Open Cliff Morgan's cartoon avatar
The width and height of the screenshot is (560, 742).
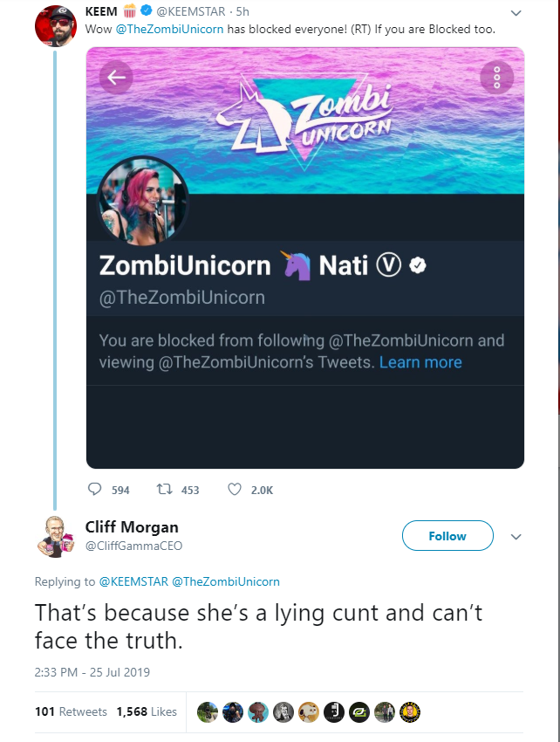[56, 537]
